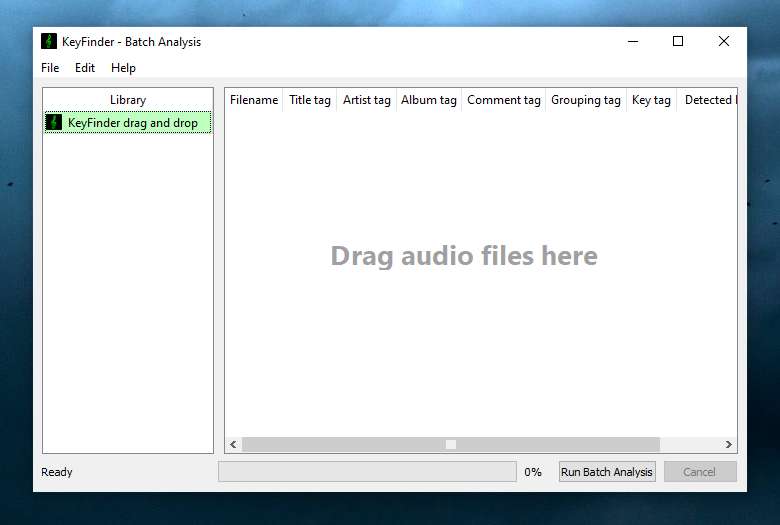Sort by the Comment tag column
Viewport: 780px width, 525px height.
click(x=503, y=100)
